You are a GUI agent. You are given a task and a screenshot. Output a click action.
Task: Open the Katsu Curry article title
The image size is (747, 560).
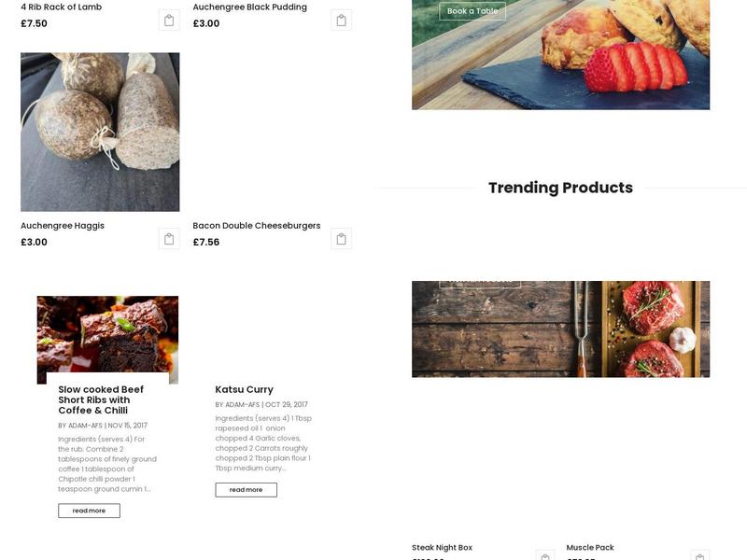point(244,389)
